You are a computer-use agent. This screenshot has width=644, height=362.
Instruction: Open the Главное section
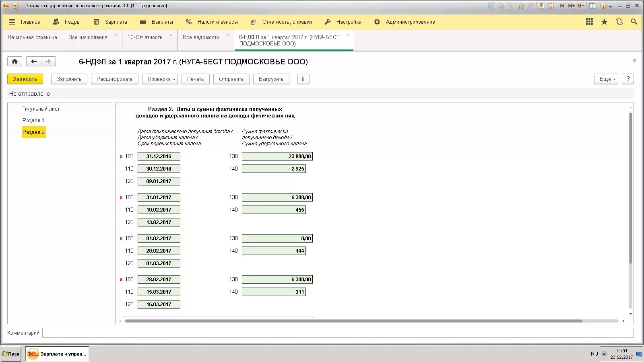31,22
